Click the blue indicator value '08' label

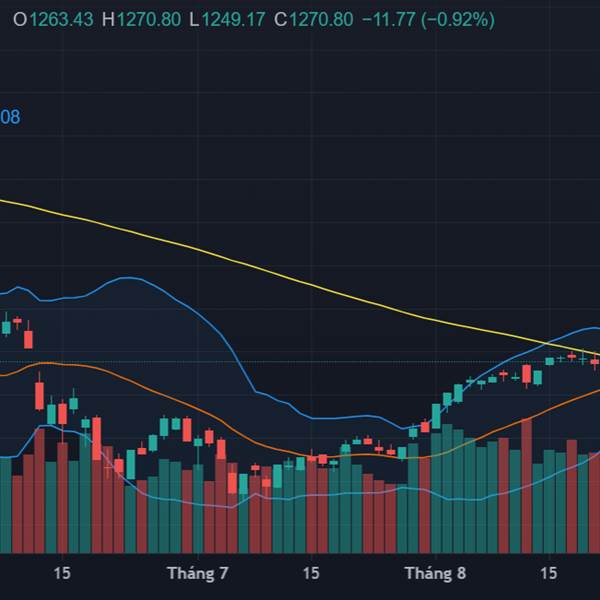(10, 117)
